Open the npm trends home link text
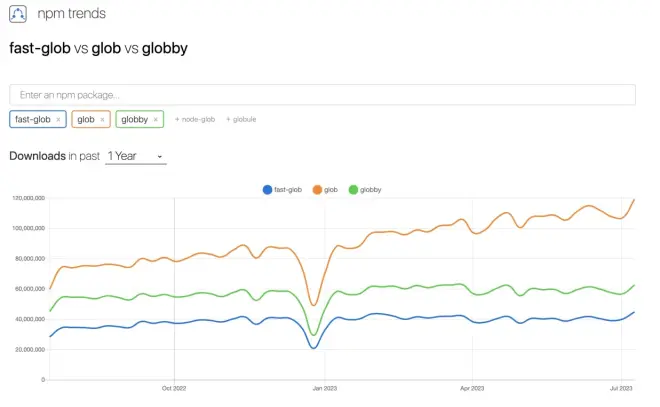 pyautogui.click(x=74, y=15)
